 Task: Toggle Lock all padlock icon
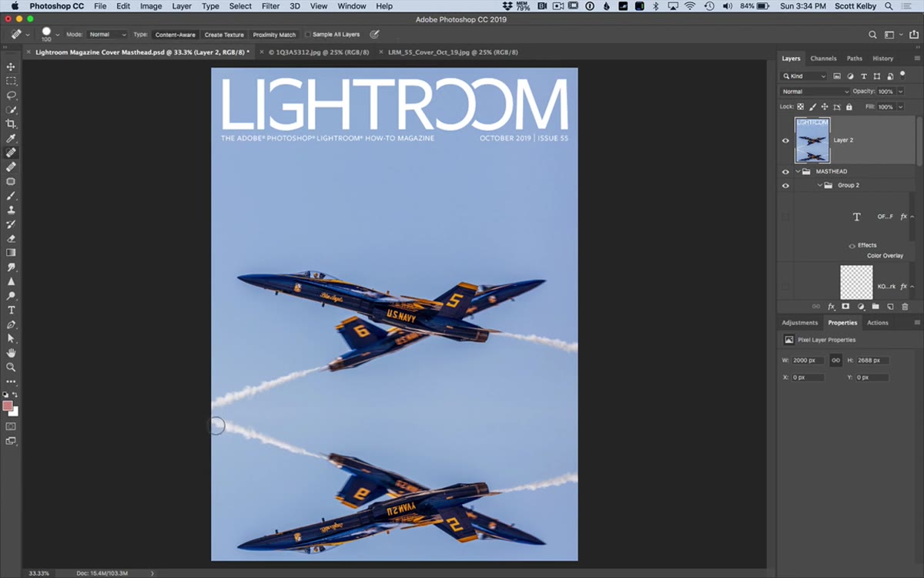[x=849, y=107]
